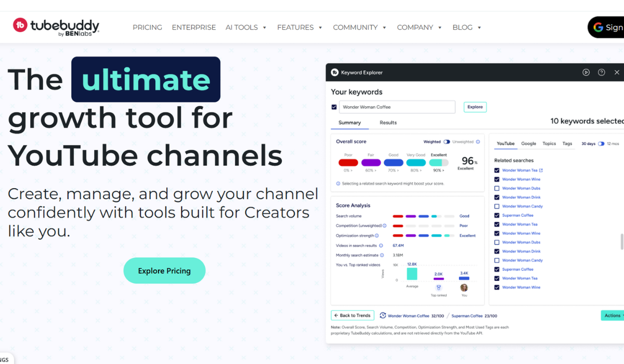Click the related searches scrollbar thumb
624x364 pixels.
(x=621, y=242)
